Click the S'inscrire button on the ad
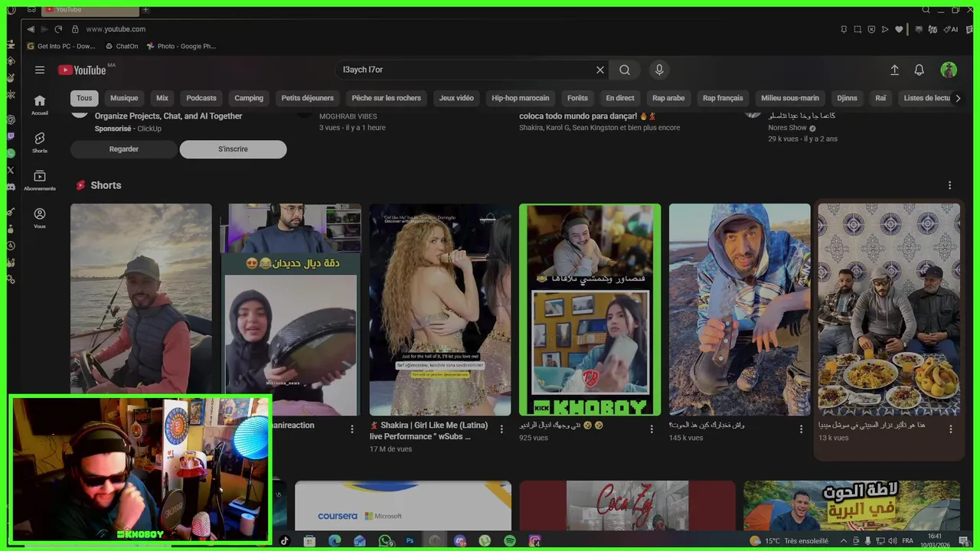 [x=233, y=149]
